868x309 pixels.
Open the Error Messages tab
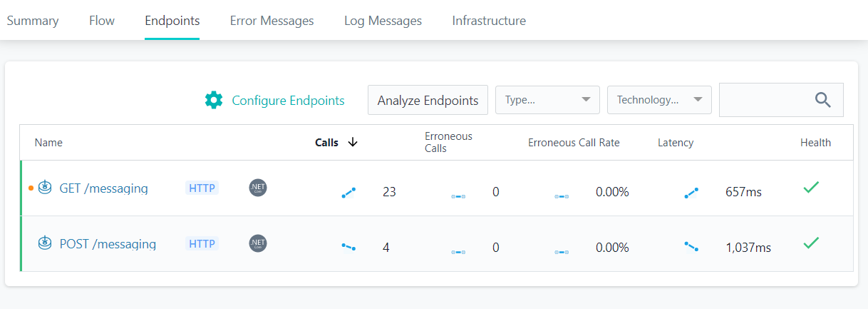click(x=272, y=21)
